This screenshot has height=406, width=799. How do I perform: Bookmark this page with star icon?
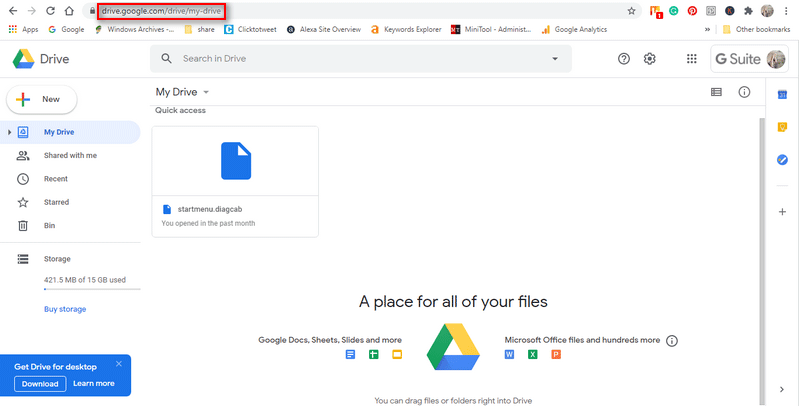point(631,11)
